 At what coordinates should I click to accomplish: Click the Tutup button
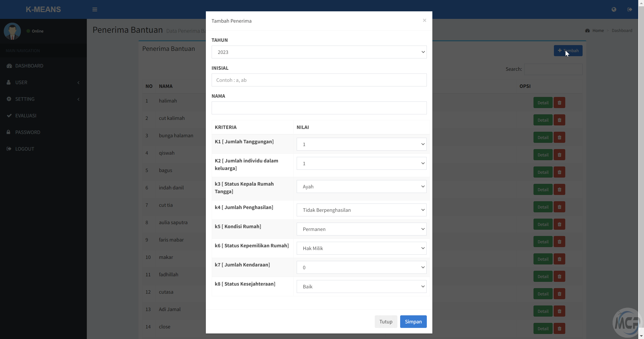point(386,322)
